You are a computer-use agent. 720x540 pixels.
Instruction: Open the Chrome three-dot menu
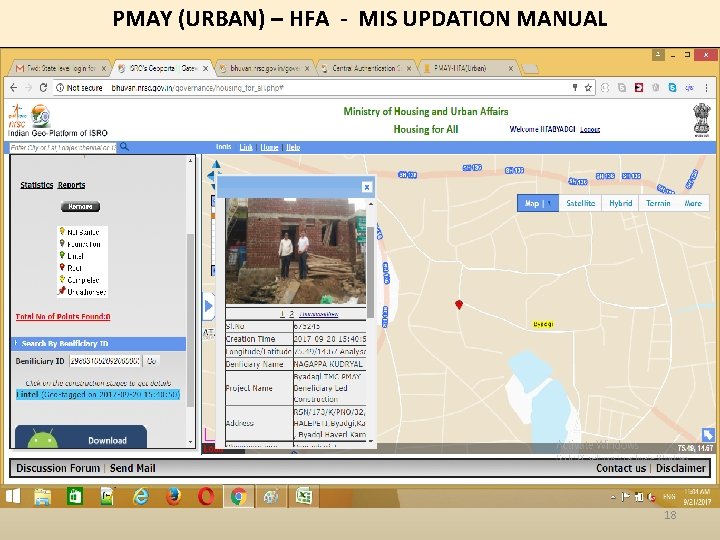click(706, 88)
